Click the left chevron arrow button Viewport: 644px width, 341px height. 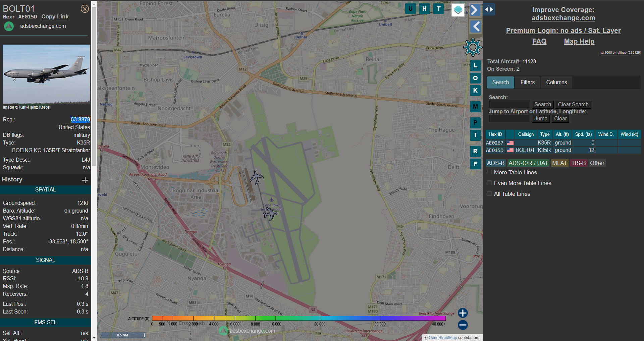click(x=475, y=26)
